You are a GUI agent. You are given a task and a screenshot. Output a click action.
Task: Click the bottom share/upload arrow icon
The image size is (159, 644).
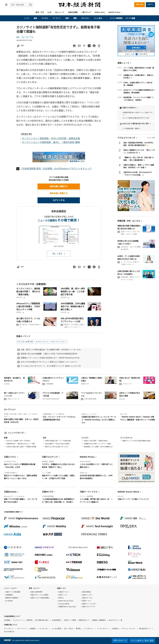click(99, 267)
